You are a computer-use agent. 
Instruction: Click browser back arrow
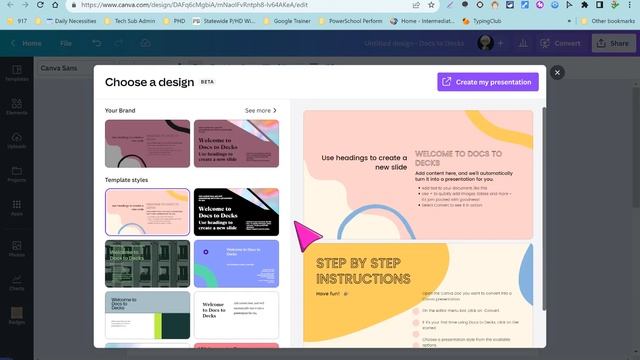tap(10, 5)
